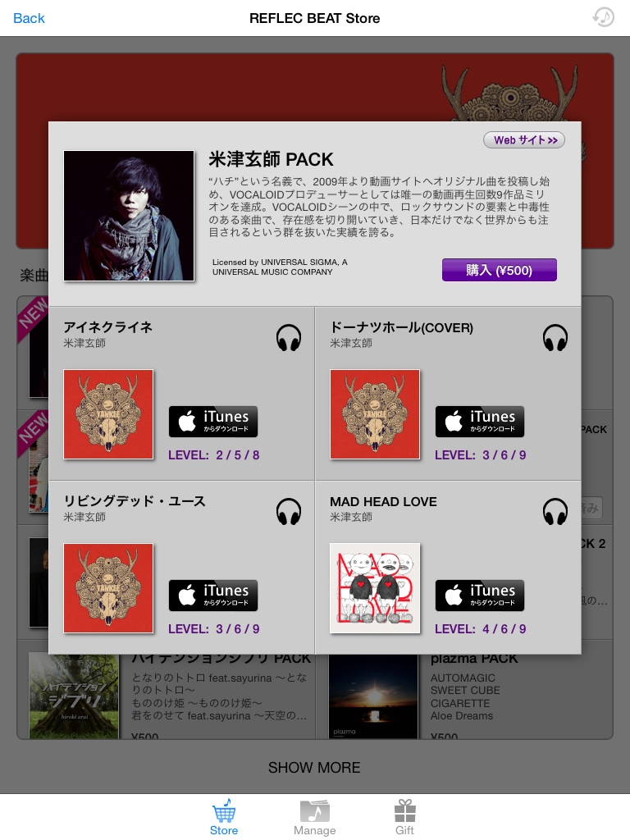Screen dimensions: 630x840
Task: Preview ドーナツホール(COVER) with headphone icon
Action: 555,337
